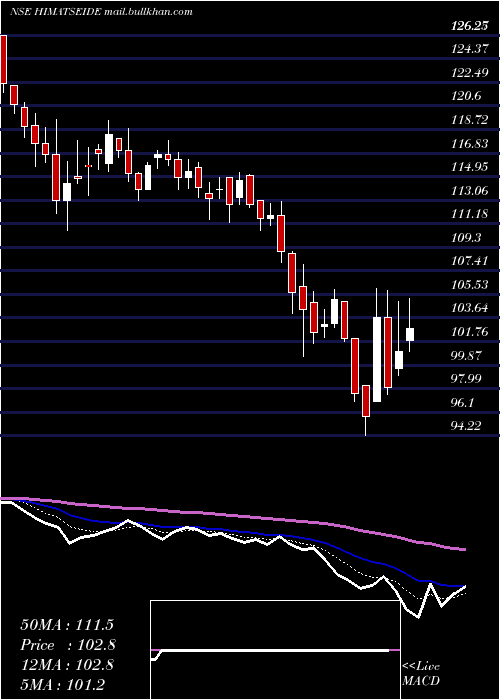Click the <<Live MACD label
The image size is (500, 700).
tap(421, 674)
